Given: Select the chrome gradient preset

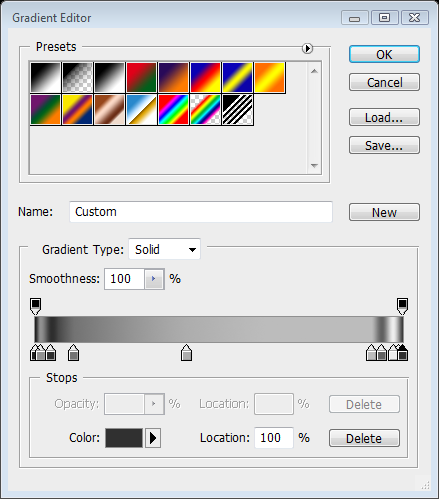Looking at the screenshot, I should pyautogui.click(x=141, y=109).
